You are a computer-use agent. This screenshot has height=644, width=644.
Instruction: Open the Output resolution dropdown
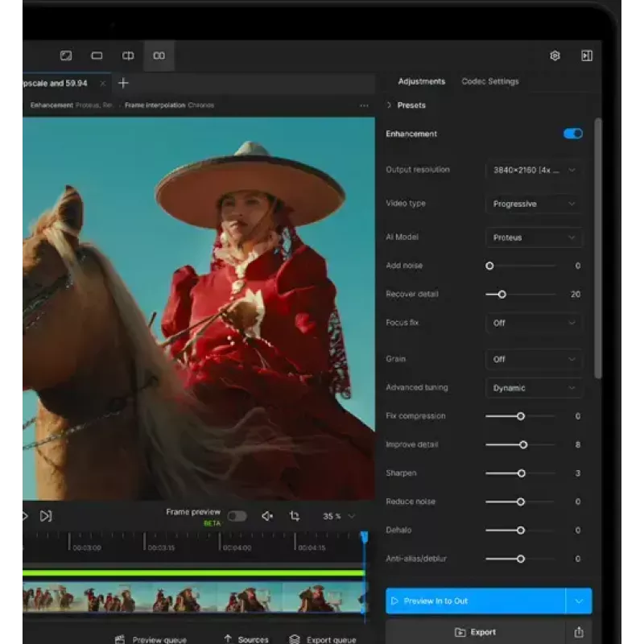point(534,170)
